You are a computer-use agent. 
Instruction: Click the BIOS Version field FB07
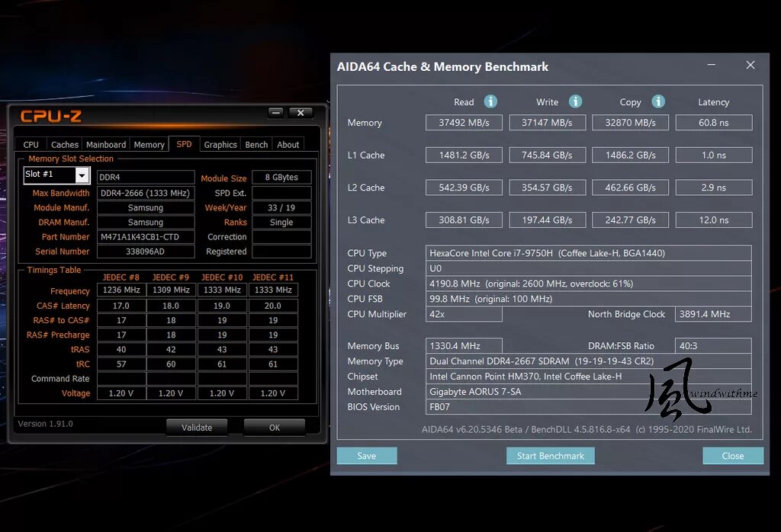pos(588,406)
